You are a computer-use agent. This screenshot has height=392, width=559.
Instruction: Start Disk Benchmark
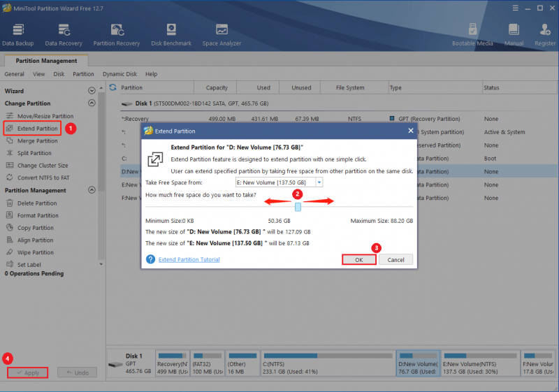171,34
